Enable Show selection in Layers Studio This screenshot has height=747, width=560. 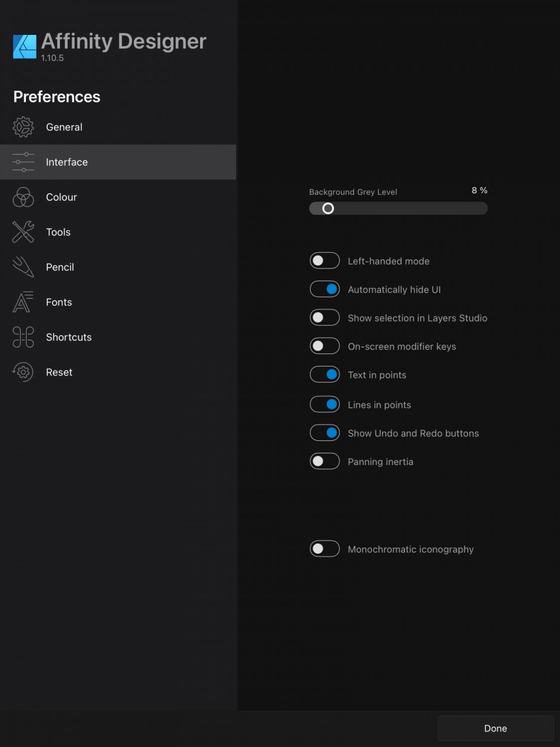pos(325,317)
